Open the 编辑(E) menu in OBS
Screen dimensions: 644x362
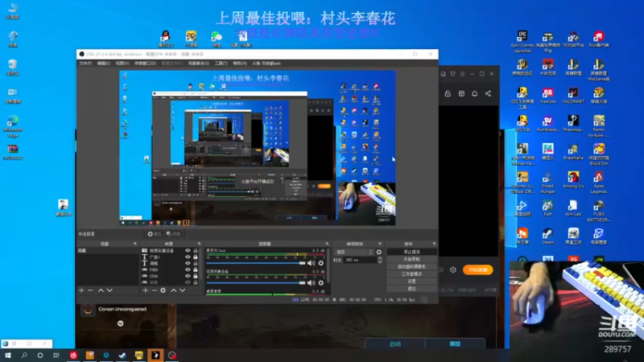(104, 64)
